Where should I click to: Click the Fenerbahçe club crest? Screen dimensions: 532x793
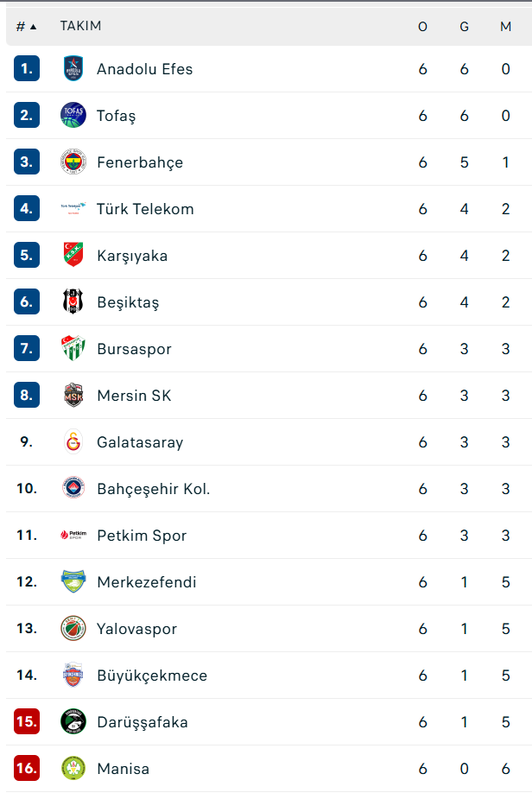(73, 162)
